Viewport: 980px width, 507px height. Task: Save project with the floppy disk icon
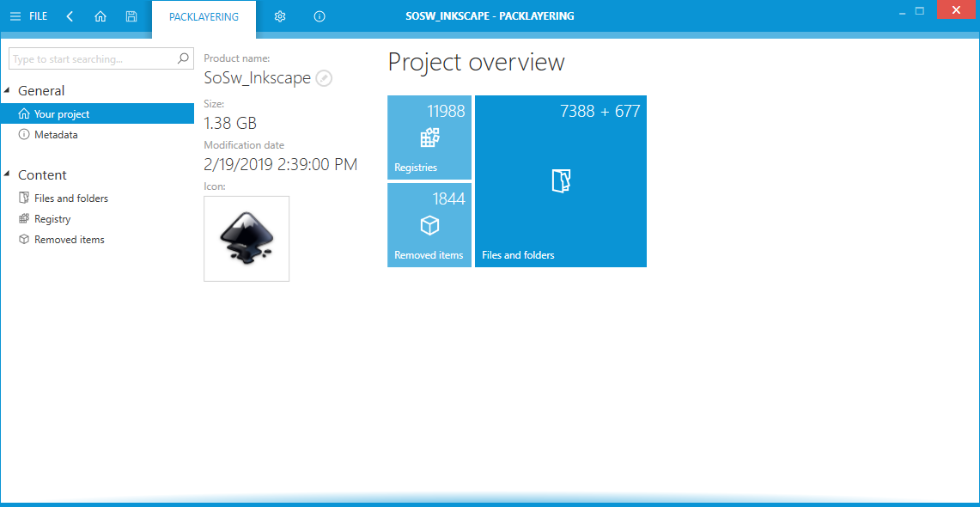(131, 16)
